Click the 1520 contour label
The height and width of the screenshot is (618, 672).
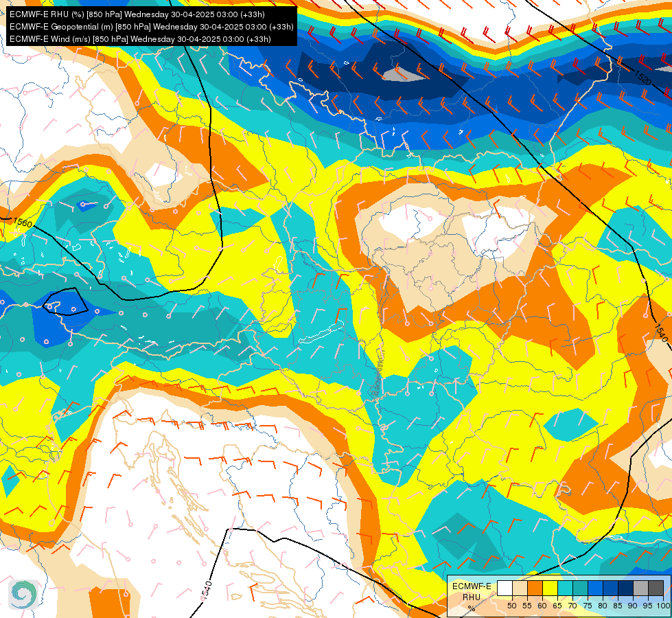click(642, 78)
